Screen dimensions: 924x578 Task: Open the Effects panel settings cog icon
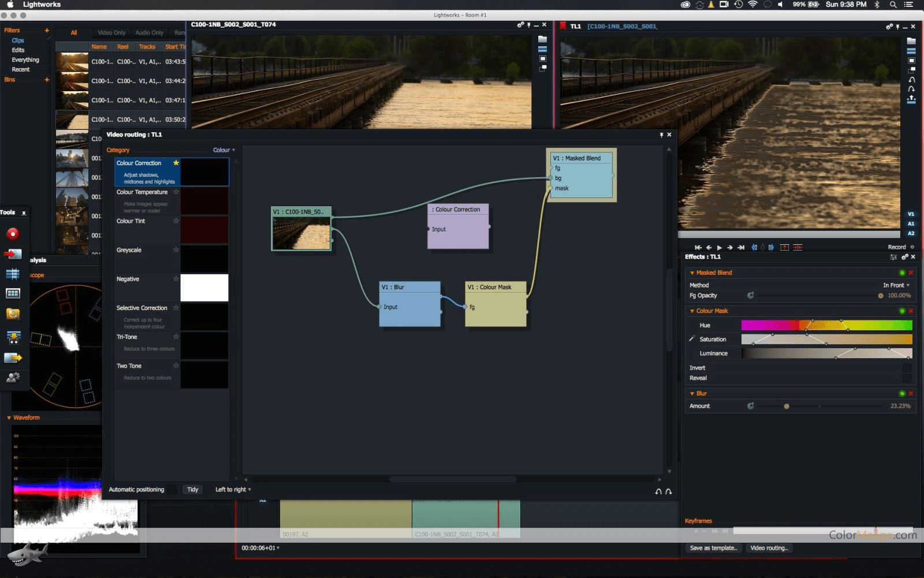click(904, 257)
